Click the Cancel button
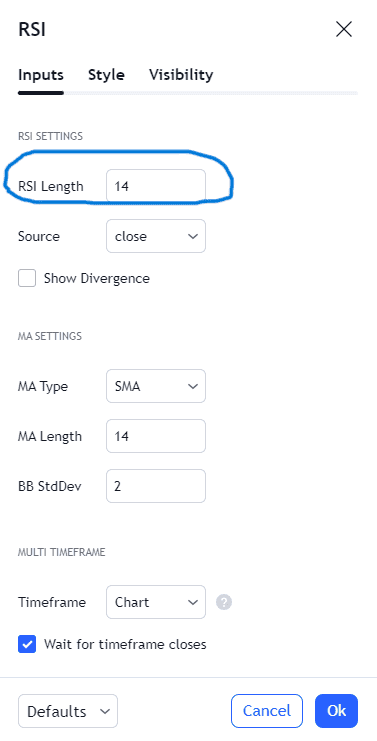Image resolution: width=377 pixels, height=741 pixels. [x=267, y=711]
